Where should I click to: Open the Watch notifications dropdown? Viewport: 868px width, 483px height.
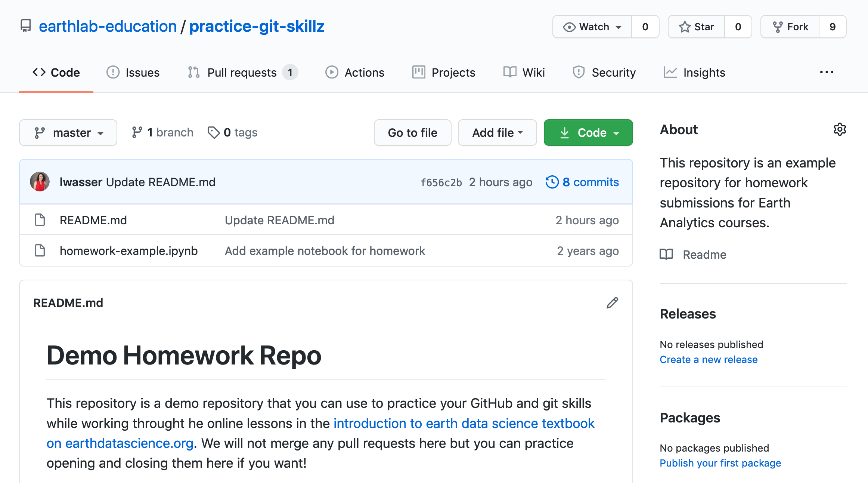click(x=592, y=27)
